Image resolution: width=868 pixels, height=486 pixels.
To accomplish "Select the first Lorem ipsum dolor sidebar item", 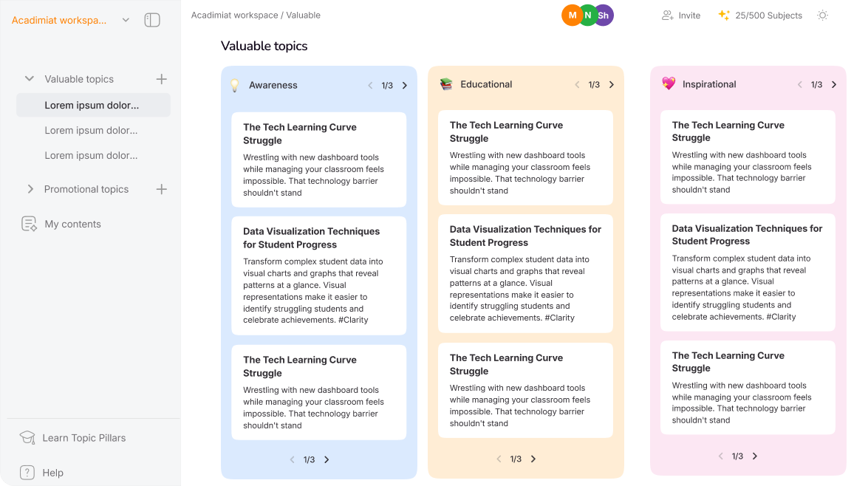I will [x=92, y=105].
